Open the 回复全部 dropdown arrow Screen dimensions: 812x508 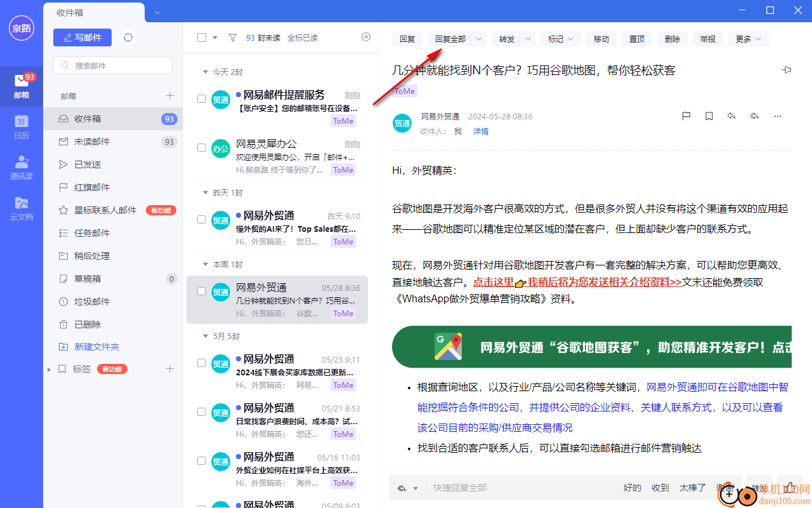[x=479, y=39]
